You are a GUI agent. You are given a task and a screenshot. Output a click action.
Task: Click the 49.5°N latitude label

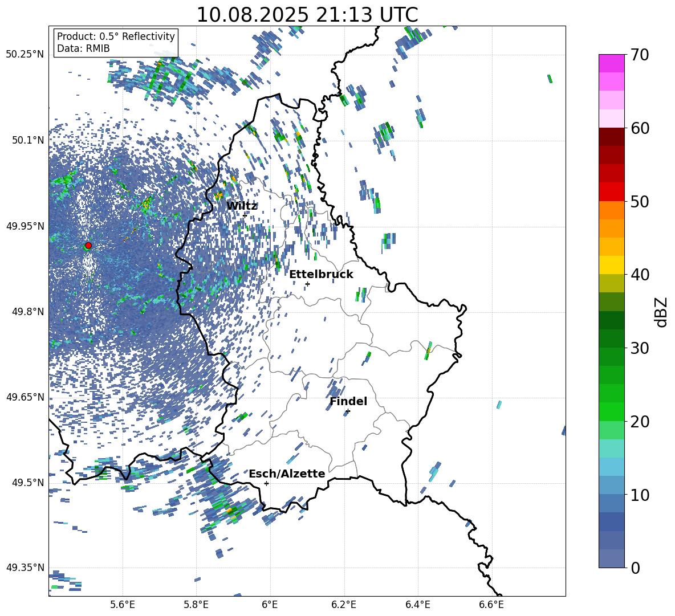(x=27, y=482)
